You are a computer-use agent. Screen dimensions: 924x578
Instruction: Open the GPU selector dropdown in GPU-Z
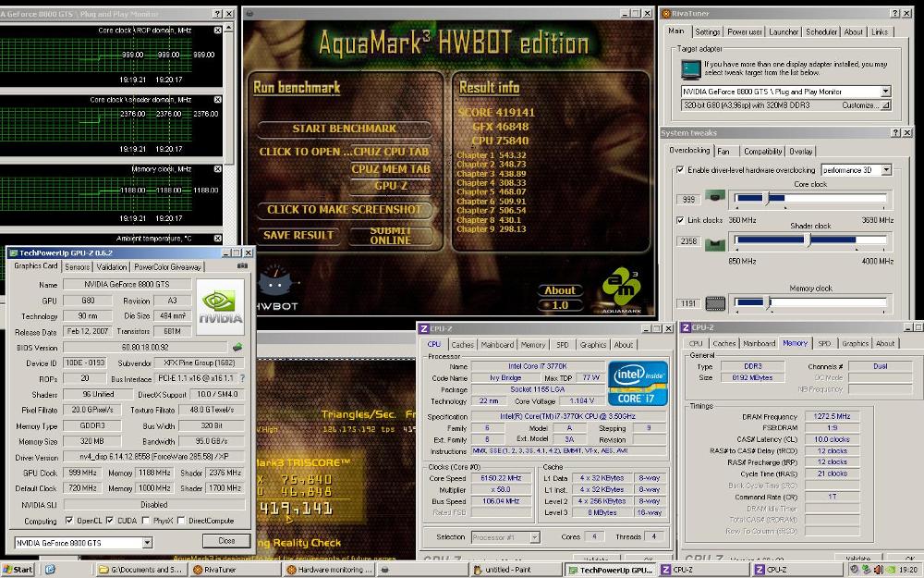tap(147, 543)
